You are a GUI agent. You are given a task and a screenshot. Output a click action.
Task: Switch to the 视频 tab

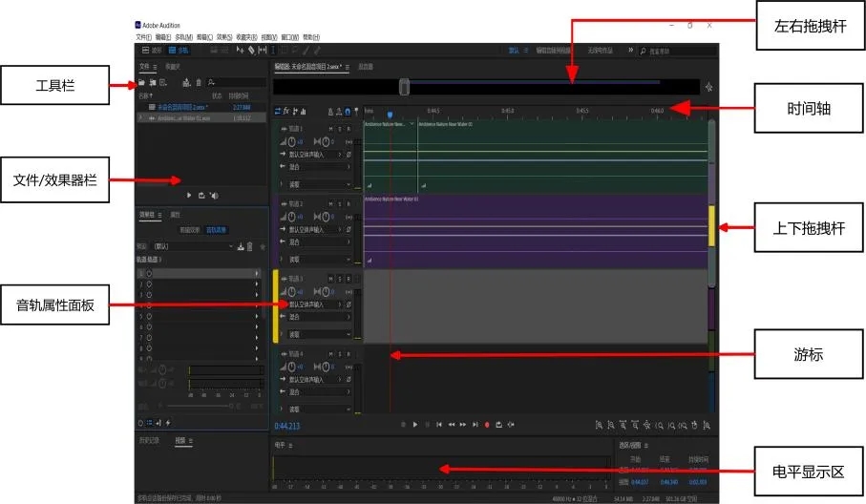pos(180,440)
